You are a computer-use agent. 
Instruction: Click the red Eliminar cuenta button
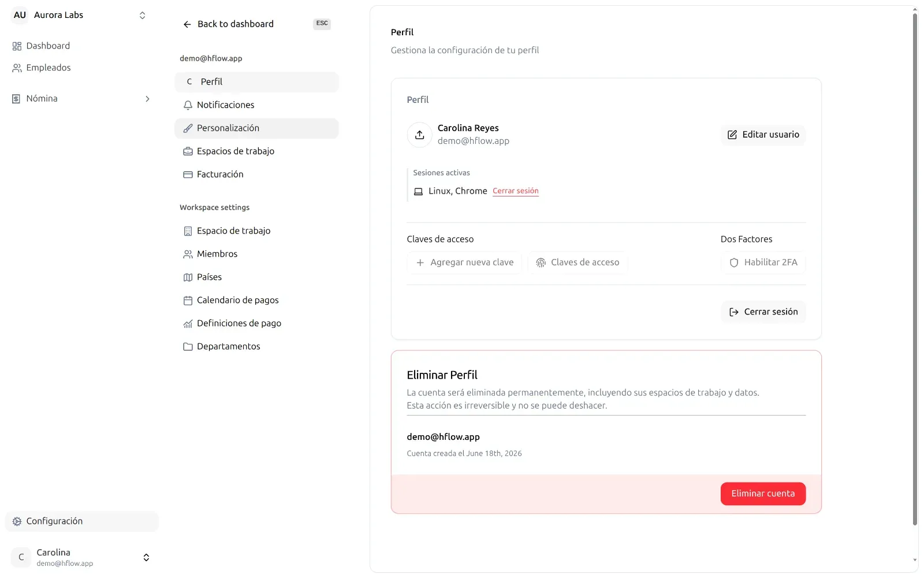(763, 494)
